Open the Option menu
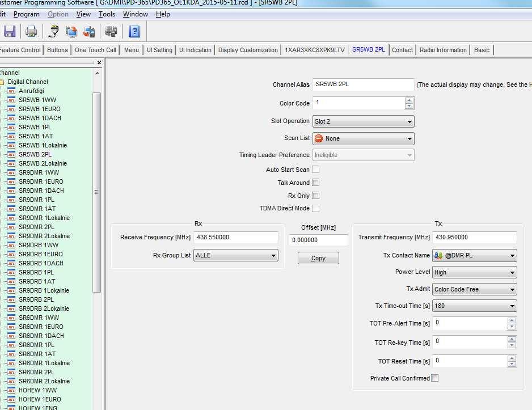 pyautogui.click(x=58, y=14)
